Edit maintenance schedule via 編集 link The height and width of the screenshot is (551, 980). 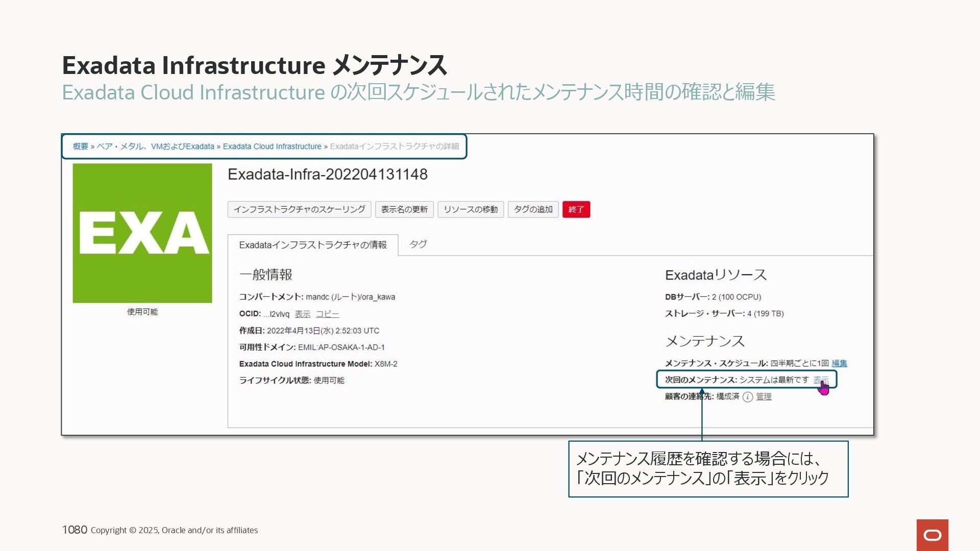(x=839, y=363)
